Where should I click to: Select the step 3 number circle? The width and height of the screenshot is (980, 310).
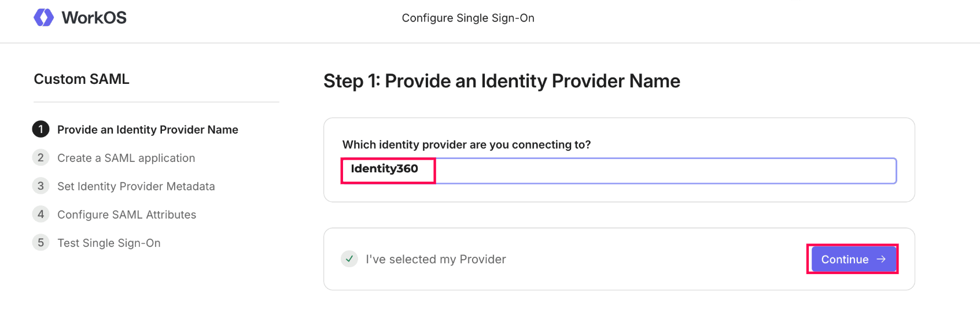40,186
